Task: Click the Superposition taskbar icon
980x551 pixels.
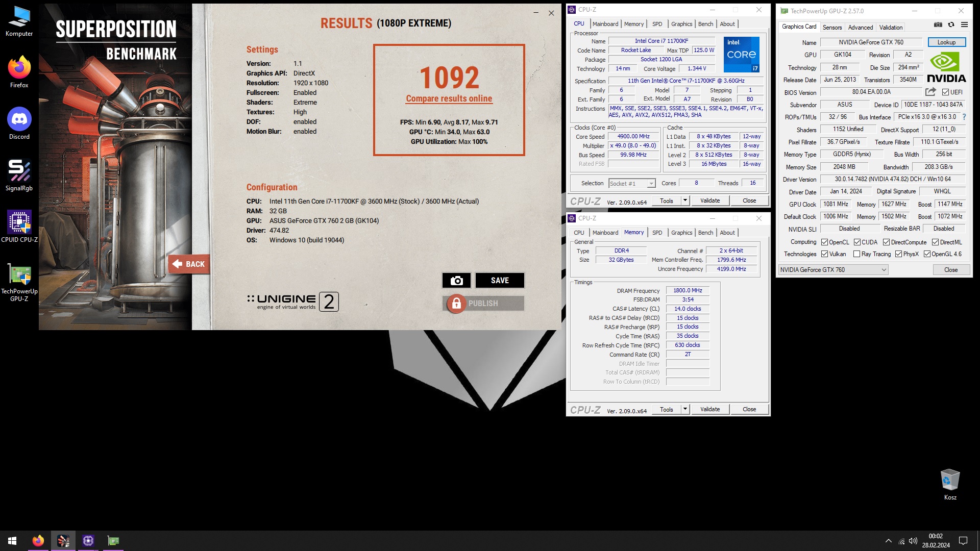Action: [63, 541]
